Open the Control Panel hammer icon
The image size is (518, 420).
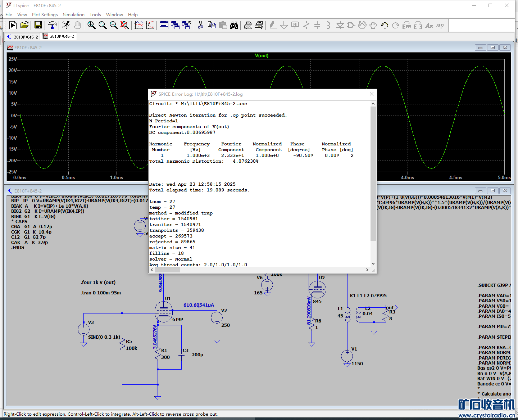[52, 25]
